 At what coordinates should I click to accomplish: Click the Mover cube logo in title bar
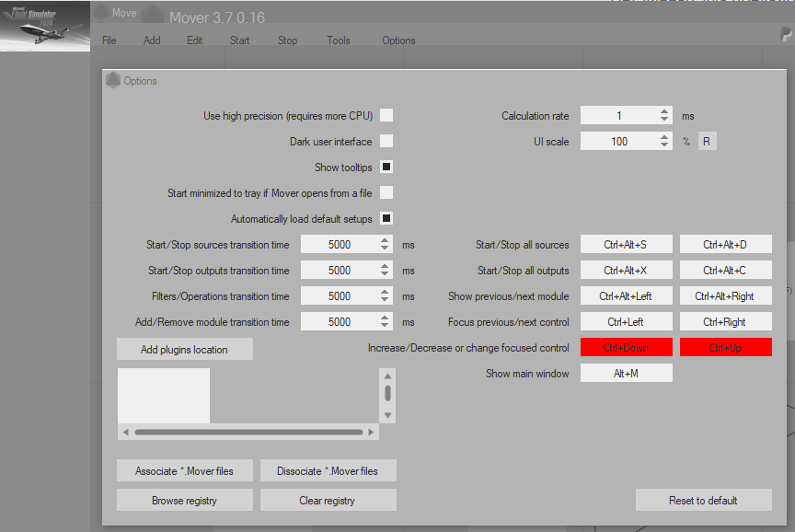tap(156, 17)
